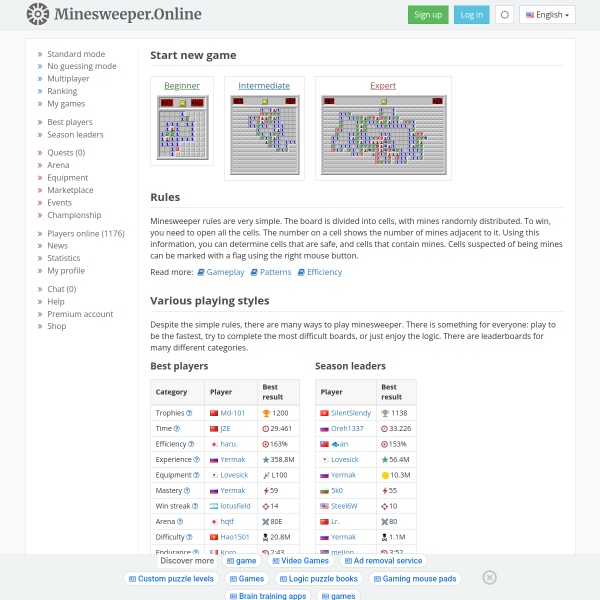This screenshot has width=600, height=600.
Task: Click the Time category help icon
Action: pos(176,429)
